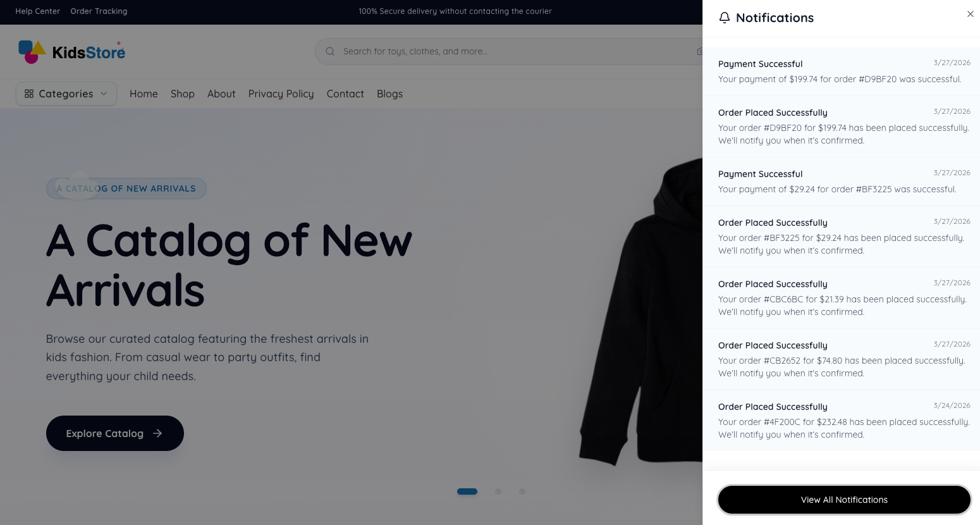
Task: Visit the Help Center link
Action: coord(37,11)
